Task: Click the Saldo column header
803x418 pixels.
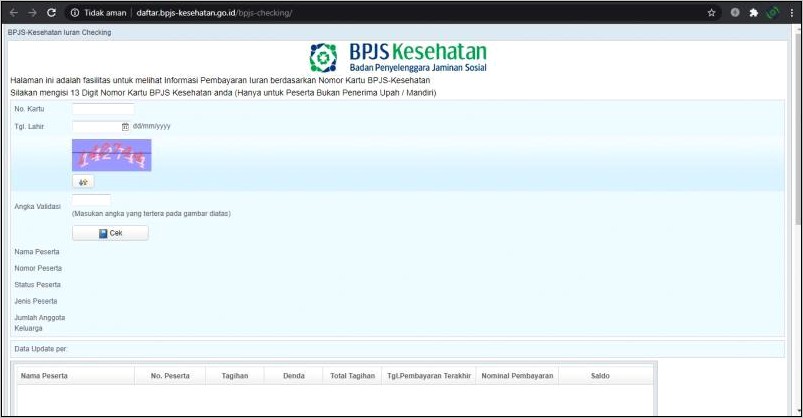Action: click(x=600, y=375)
